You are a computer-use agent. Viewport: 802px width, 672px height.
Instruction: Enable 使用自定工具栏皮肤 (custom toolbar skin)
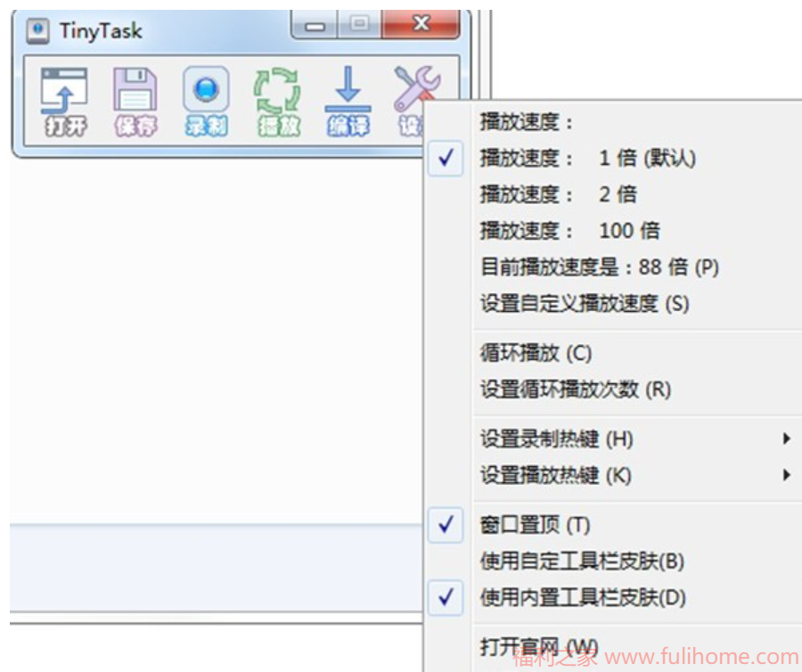tap(552, 561)
